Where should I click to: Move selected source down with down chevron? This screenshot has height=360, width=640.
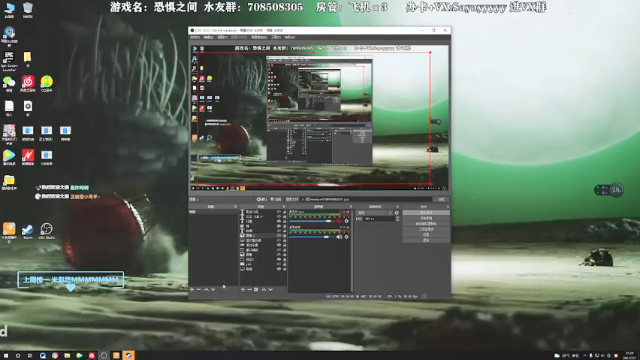click(270, 289)
